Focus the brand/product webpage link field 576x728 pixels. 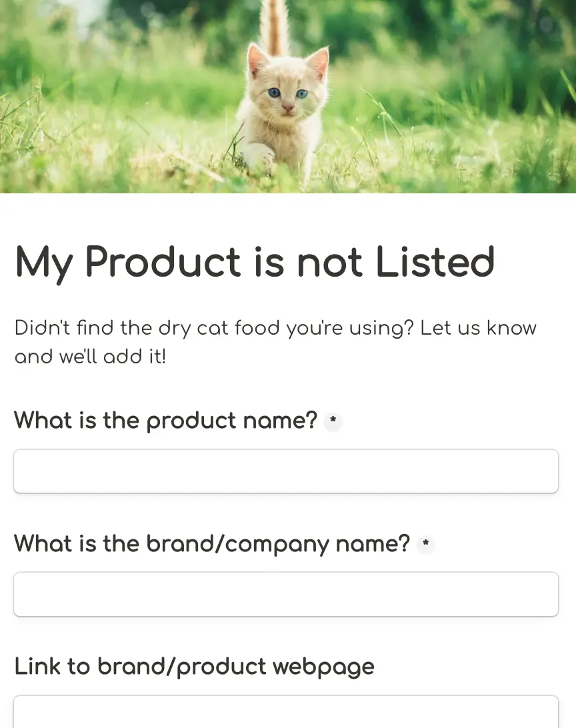pos(286,712)
